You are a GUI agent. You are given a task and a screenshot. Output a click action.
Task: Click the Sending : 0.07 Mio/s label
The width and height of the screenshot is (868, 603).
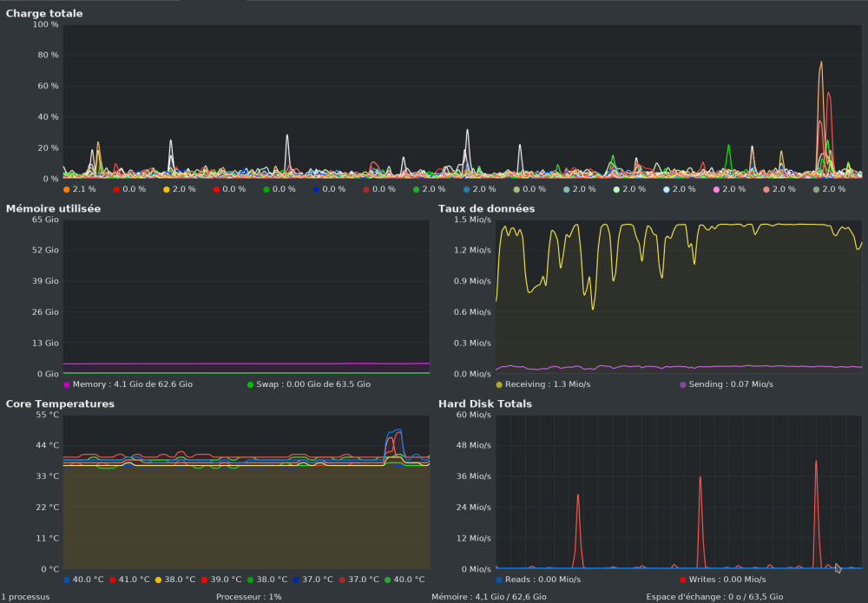tap(731, 384)
